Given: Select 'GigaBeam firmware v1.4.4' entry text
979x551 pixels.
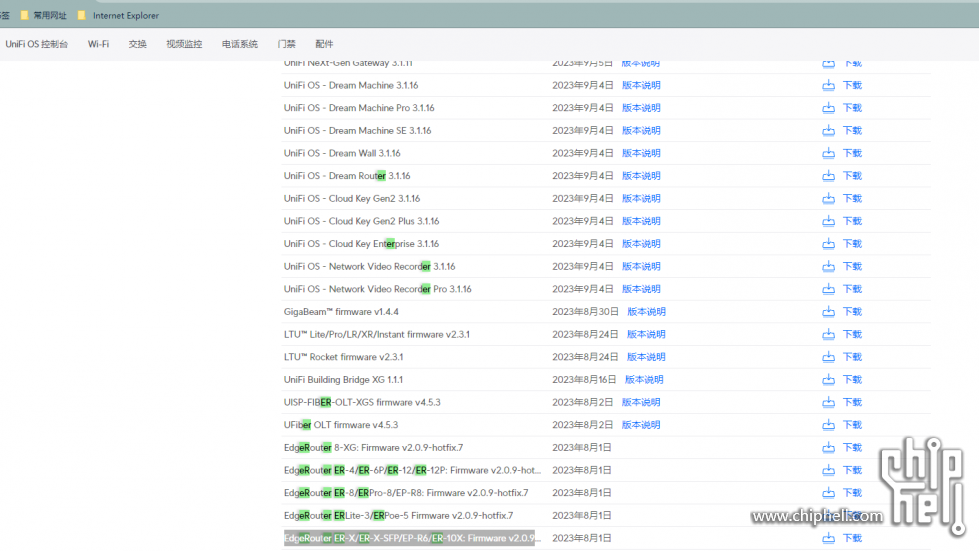Looking at the screenshot, I should point(341,311).
